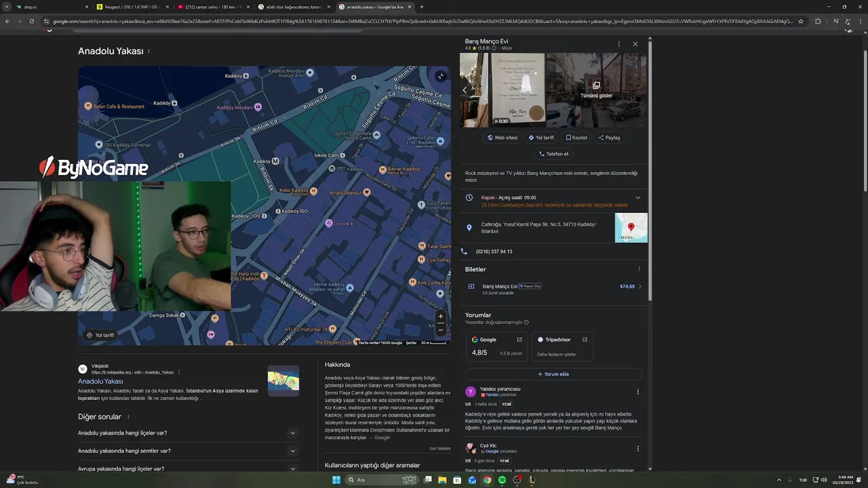Viewport: 868px width, 488px height.
Task: Click the taskbar Ara search box
Action: coord(382,480)
